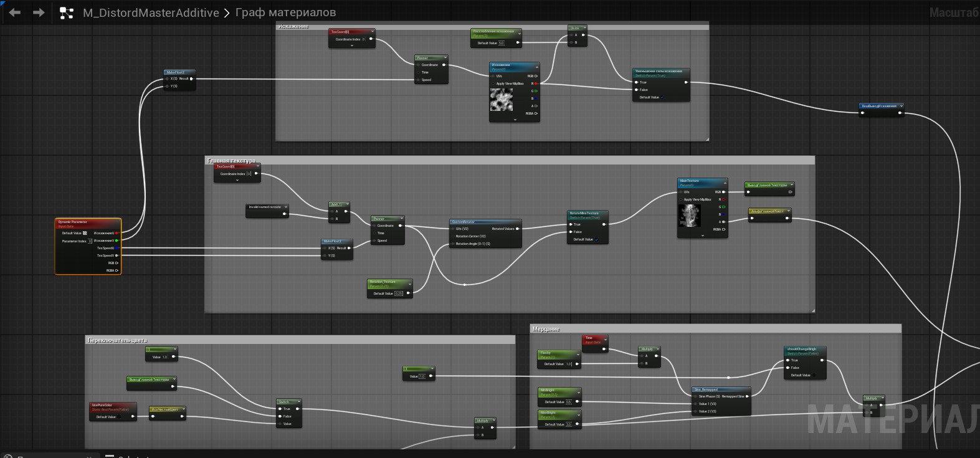Select the Главная текстура comment box title

pyautogui.click(x=231, y=161)
